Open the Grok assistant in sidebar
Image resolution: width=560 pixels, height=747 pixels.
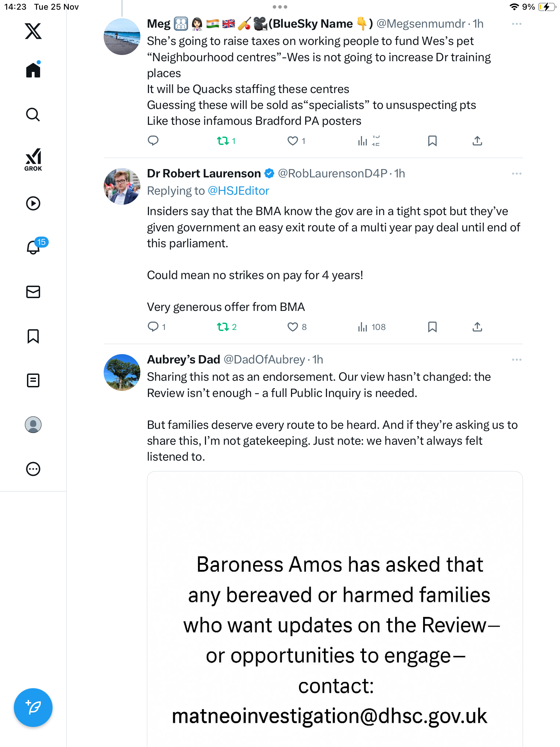coord(33,159)
